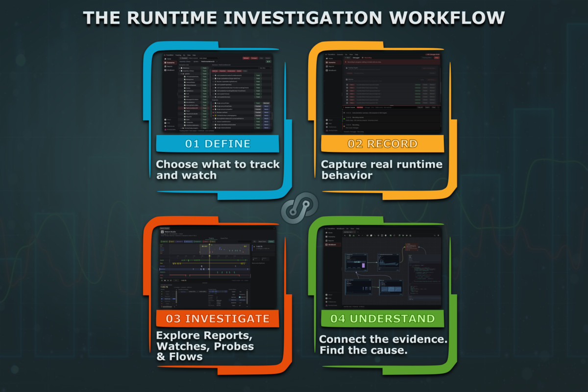This screenshot has width=588, height=392.
Task: Click the Back button in the Record screenshot
Action: 347,57
